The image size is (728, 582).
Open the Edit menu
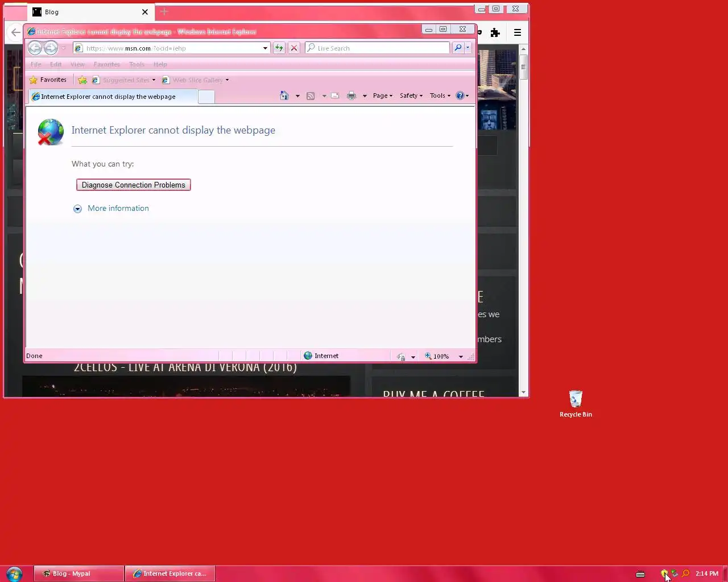click(x=56, y=64)
